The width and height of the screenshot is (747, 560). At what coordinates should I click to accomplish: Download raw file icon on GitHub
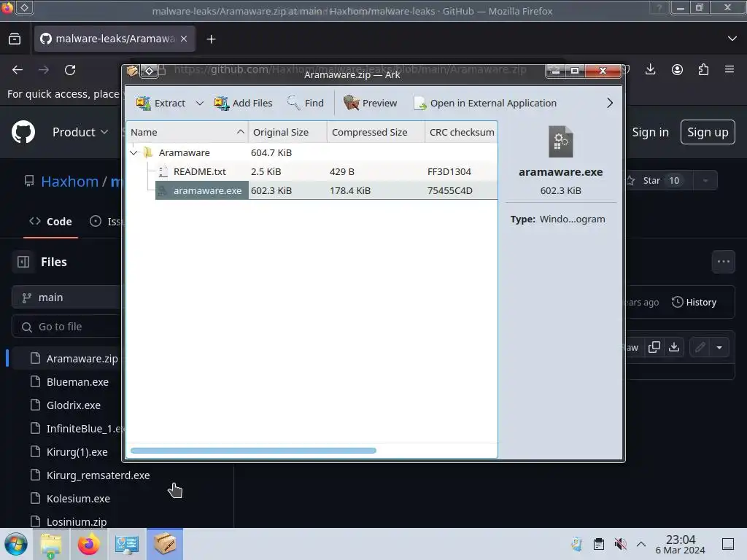tap(673, 347)
